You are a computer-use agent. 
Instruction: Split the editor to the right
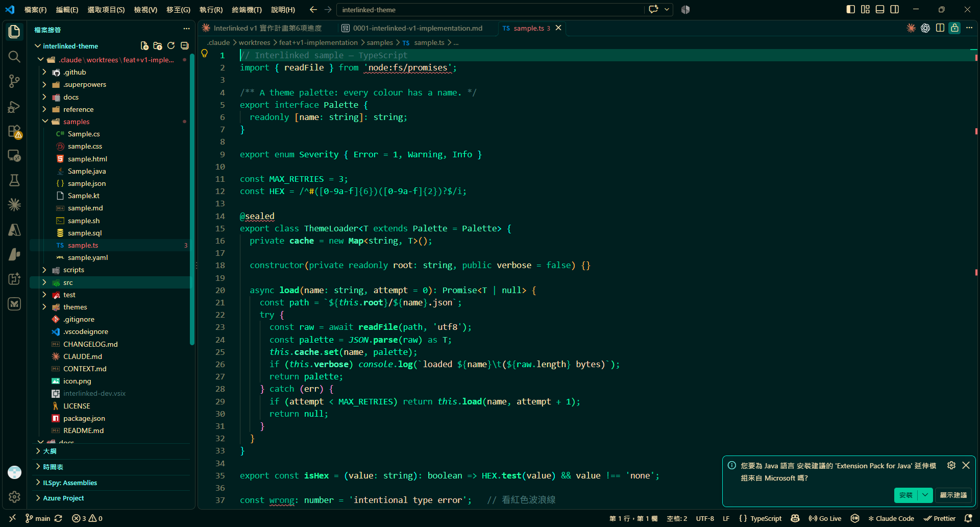[x=940, y=28]
